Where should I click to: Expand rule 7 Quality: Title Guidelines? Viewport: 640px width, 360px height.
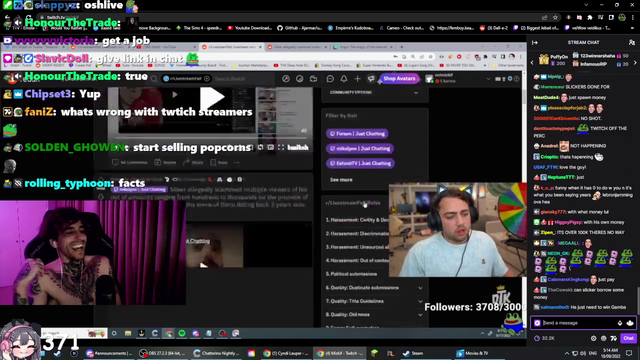[x=420, y=301]
